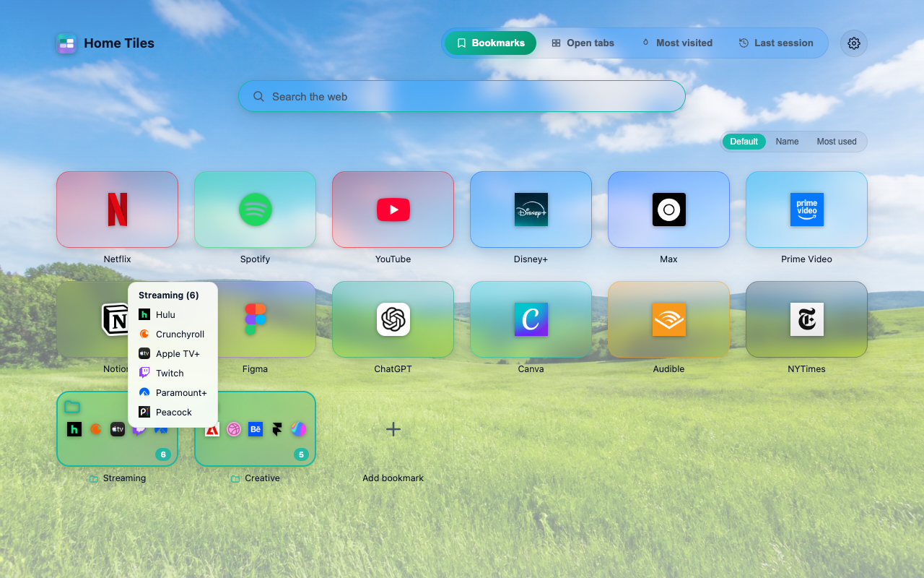Click the green folder icon in Streaming tile
924x578 pixels.
72,407
